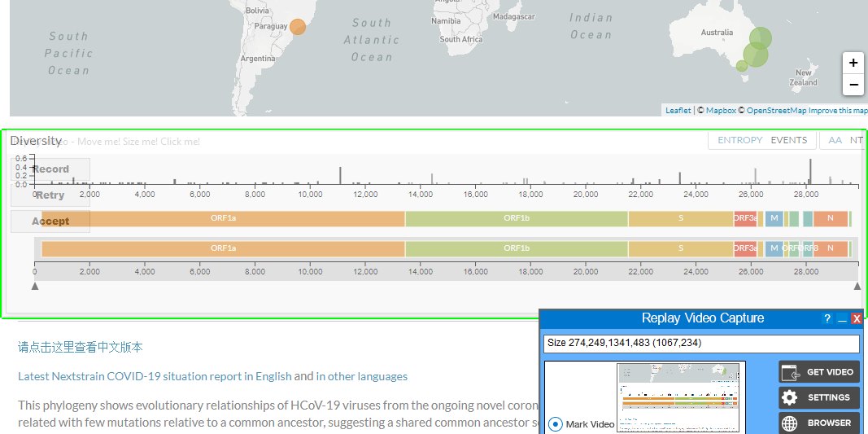Click the right genome range triangle handle
Screen dimensions: 868x434
pyautogui.click(x=857, y=286)
